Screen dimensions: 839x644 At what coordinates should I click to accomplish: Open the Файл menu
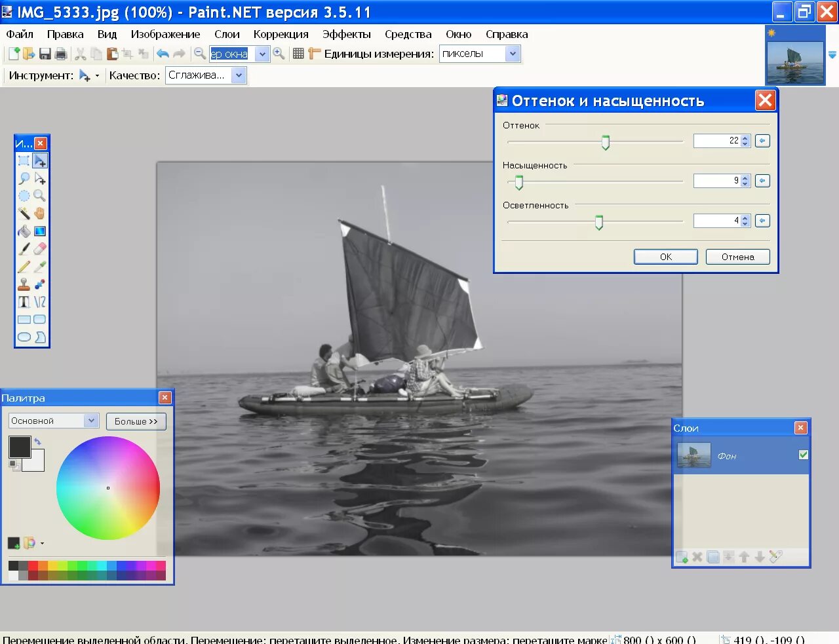click(x=20, y=34)
